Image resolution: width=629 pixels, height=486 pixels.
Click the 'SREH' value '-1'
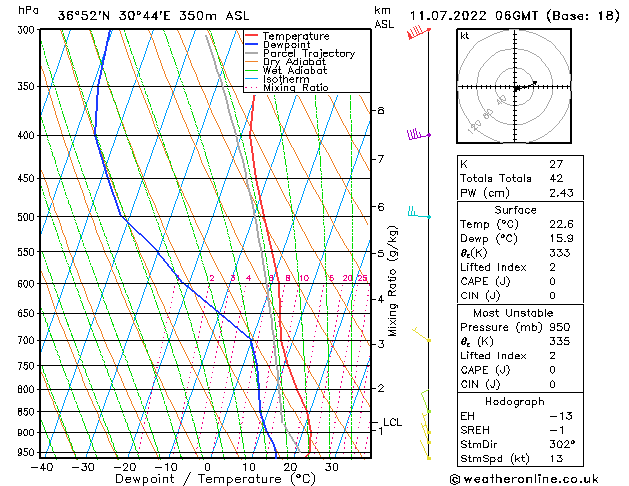click(557, 430)
